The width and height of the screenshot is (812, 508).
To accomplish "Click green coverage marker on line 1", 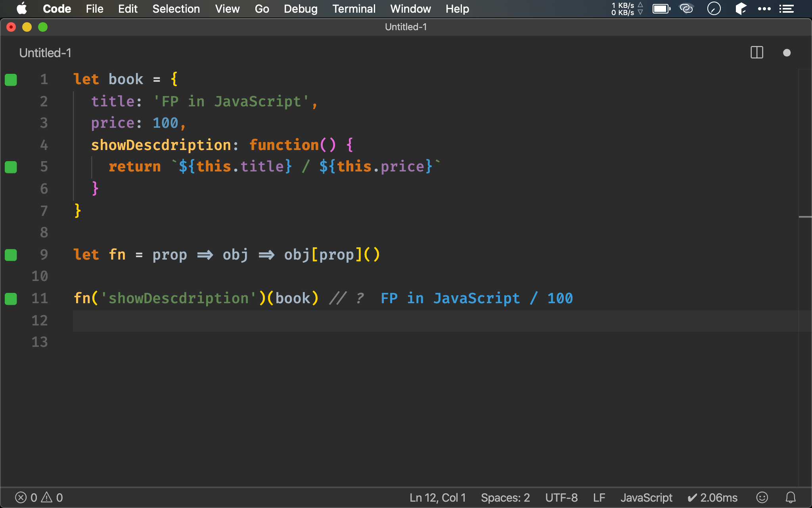I will click(x=11, y=80).
